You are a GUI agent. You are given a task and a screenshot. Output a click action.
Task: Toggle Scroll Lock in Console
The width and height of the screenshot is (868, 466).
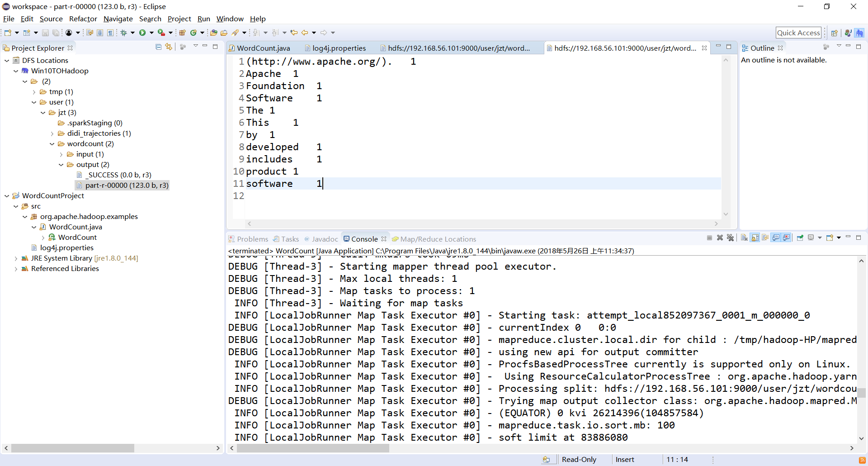pos(755,238)
